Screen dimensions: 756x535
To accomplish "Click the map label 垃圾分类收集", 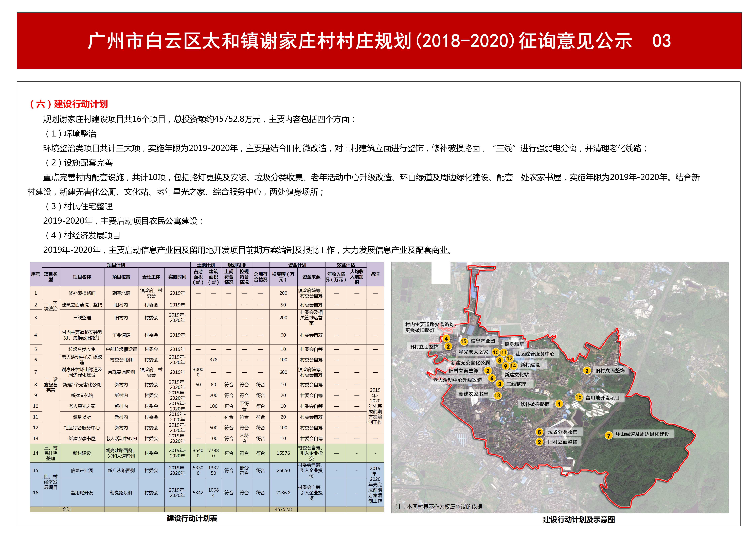I will (562, 432).
